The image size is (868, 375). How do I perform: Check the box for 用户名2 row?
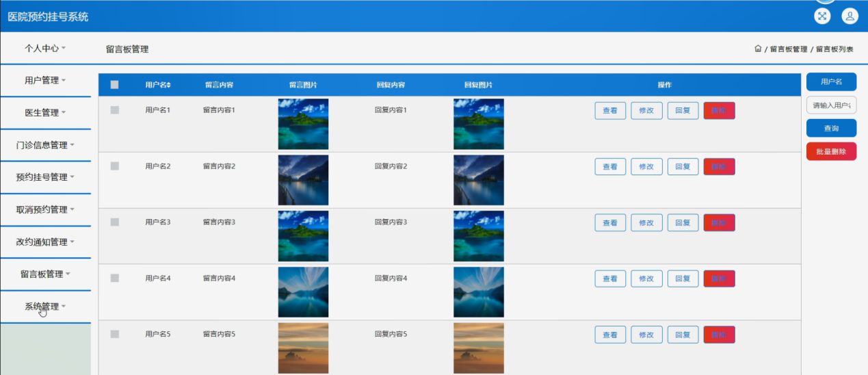[x=114, y=166]
